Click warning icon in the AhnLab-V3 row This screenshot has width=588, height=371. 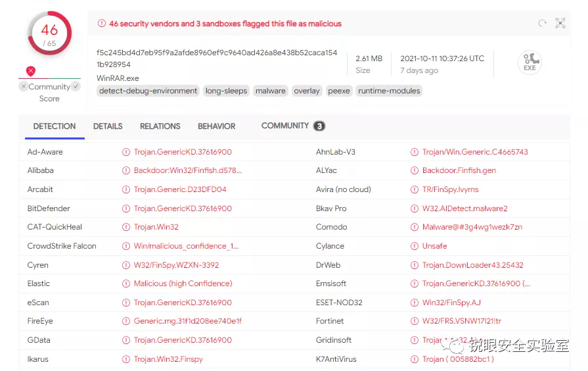(415, 152)
